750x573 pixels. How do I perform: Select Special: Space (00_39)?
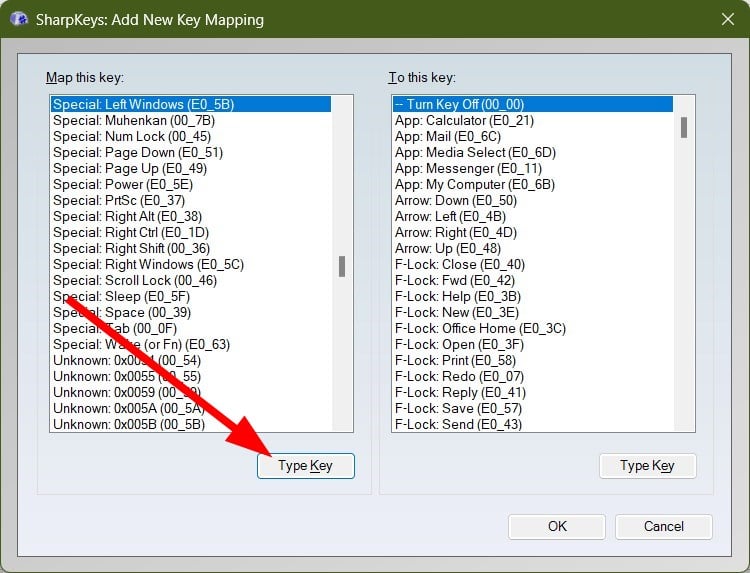click(x=191, y=313)
